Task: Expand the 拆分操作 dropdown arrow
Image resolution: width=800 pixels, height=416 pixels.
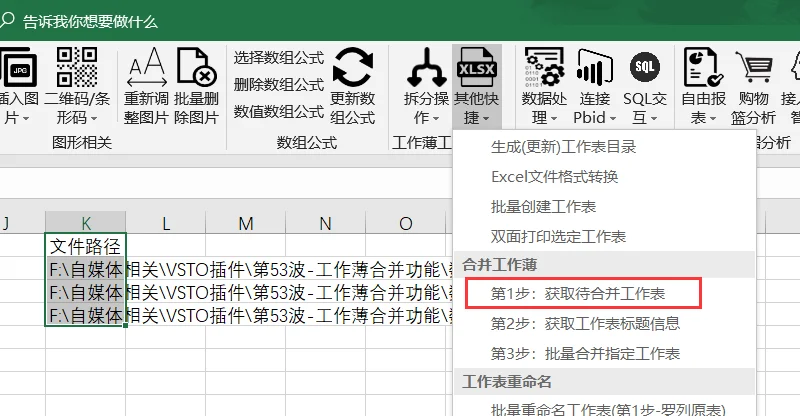Action: tap(436, 119)
